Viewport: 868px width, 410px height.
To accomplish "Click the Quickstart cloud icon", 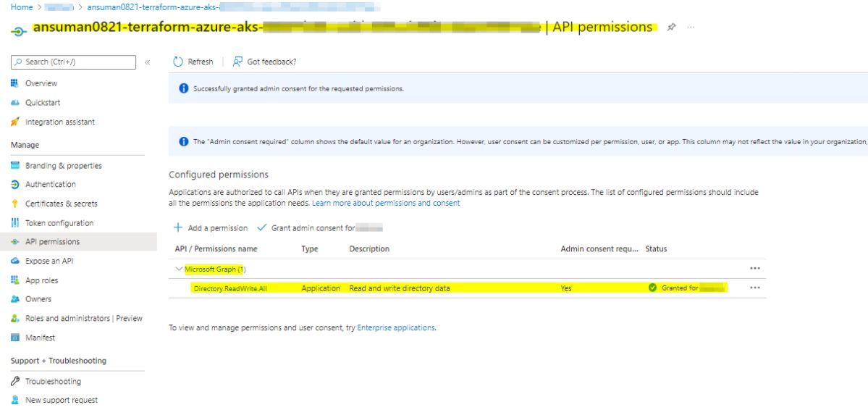I will (15, 103).
